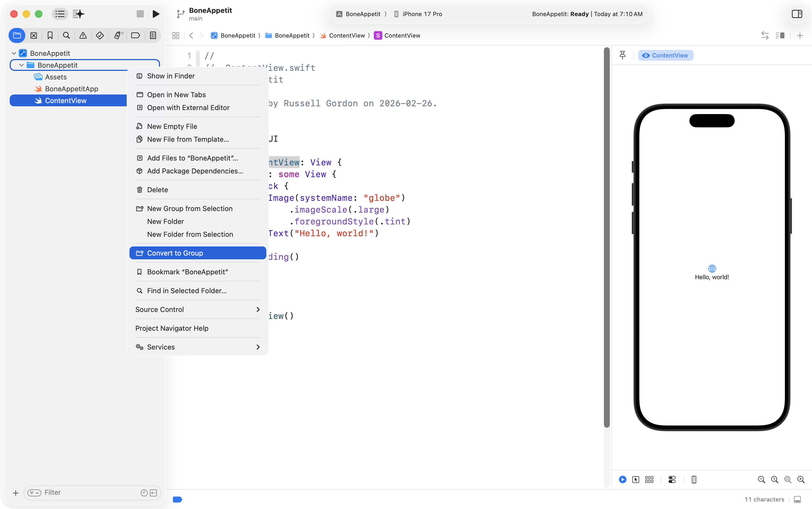Toggle live preview play mode
The width and height of the screenshot is (812, 509).
click(x=622, y=479)
